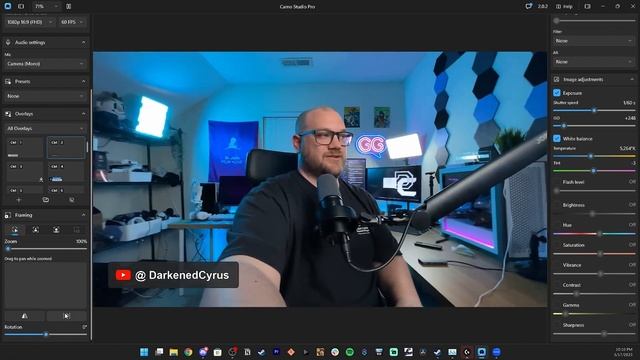Screen dimensions: 640x360
Task: Add a new overlay with plus icon
Action: pyautogui.click(x=18, y=200)
